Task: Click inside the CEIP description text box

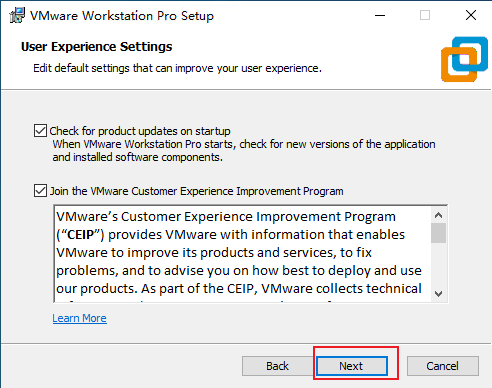Action: (242, 254)
